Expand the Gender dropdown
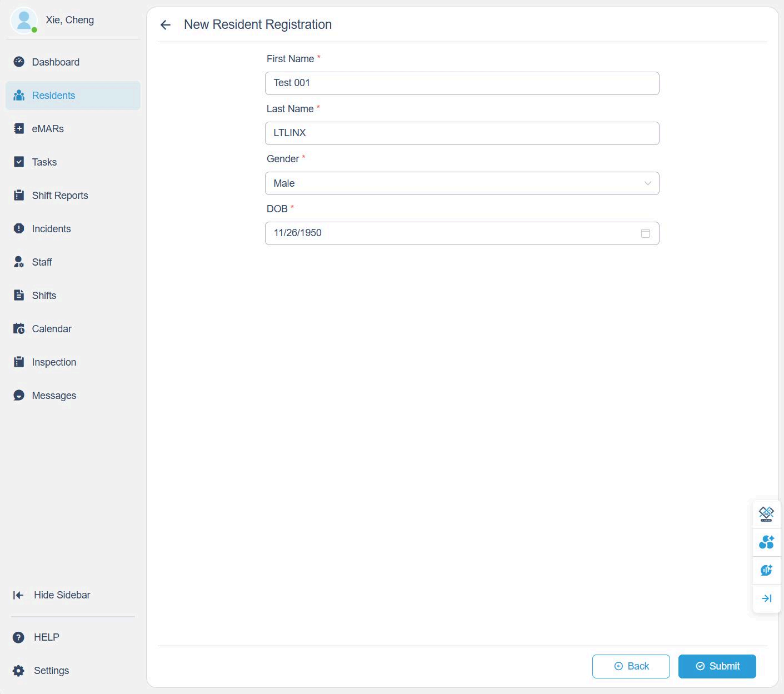The image size is (784, 694). [x=461, y=183]
